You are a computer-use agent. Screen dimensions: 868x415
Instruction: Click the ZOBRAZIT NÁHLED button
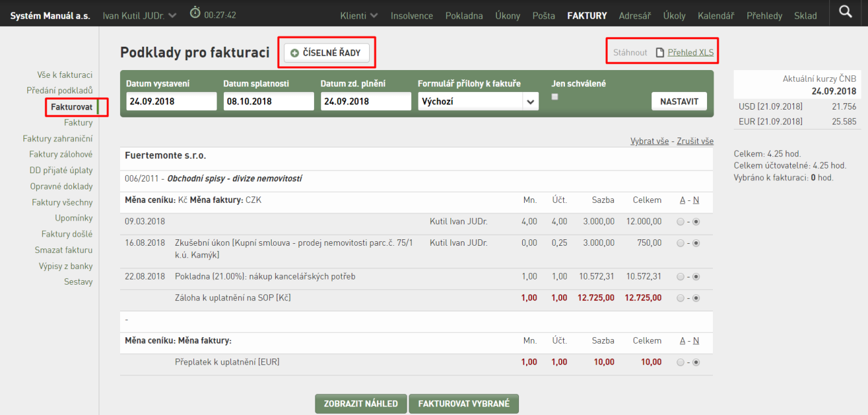pos(361,403)
